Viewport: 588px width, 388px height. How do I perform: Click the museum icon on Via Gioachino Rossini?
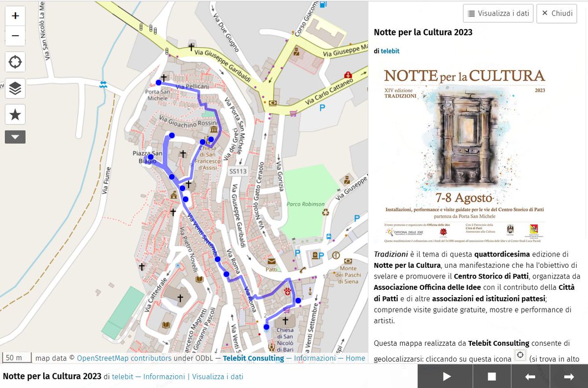[214, 129]
